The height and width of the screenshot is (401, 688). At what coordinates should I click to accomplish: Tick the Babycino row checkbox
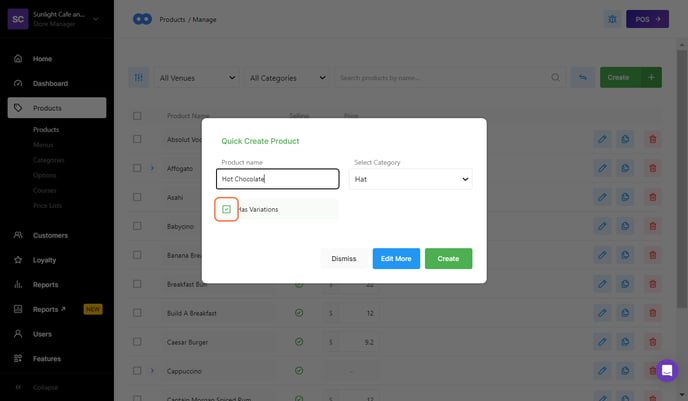click(x=137, y=227)
